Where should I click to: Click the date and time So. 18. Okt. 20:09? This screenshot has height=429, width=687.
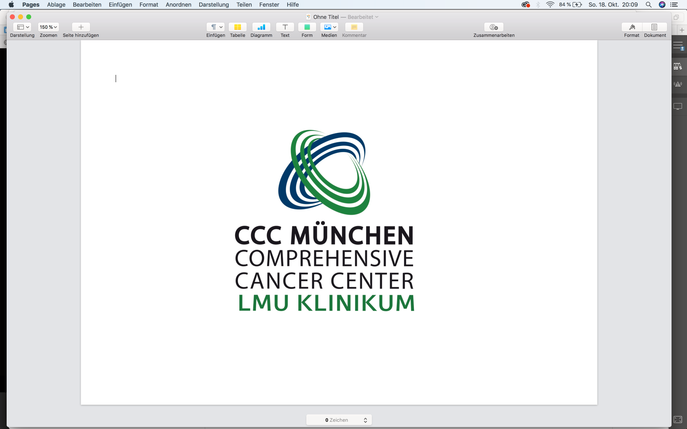pyautogui.click(x=613, y=4)
